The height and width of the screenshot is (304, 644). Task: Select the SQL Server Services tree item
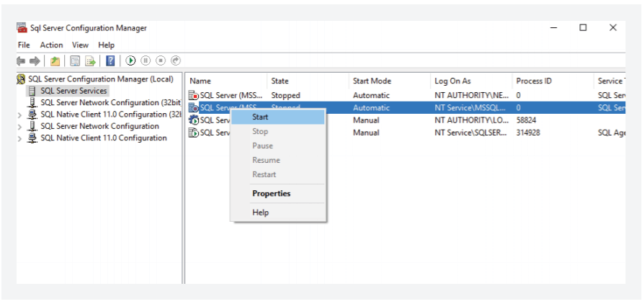(x=73, y=91)
